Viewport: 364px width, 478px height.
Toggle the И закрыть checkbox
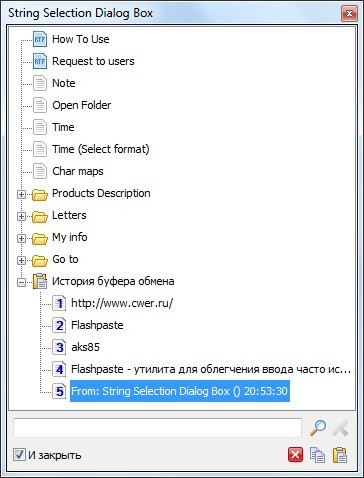click(19, 455)
